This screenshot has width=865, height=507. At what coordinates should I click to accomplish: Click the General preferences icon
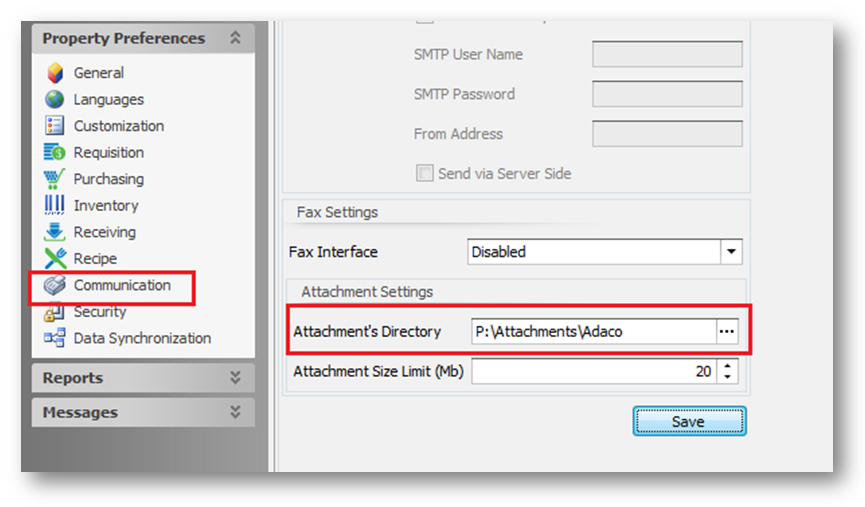pyautogui.click(x=55, y=73)
